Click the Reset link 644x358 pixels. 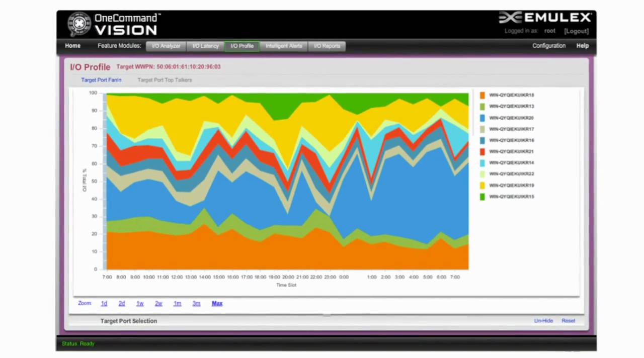tap(568, 321)
